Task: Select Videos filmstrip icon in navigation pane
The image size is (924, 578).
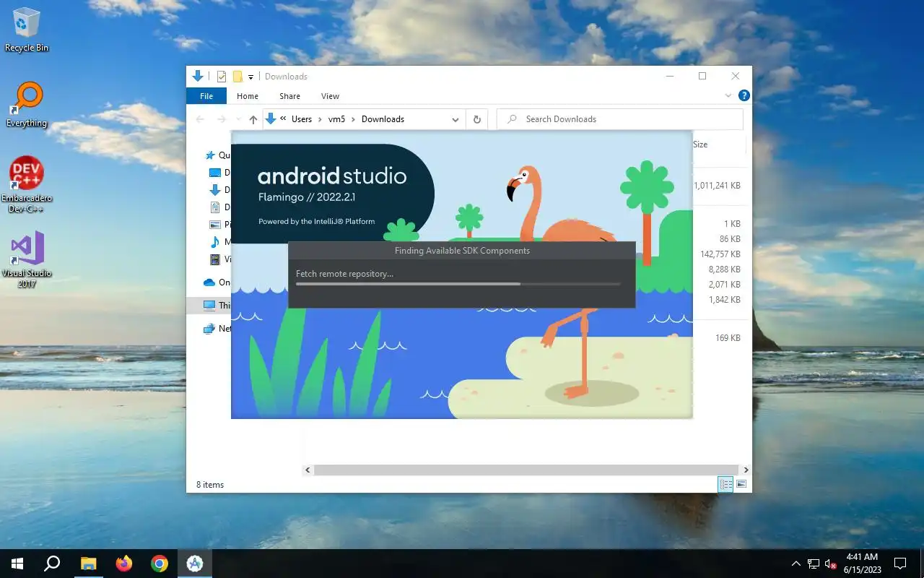Action: [214, 259]
